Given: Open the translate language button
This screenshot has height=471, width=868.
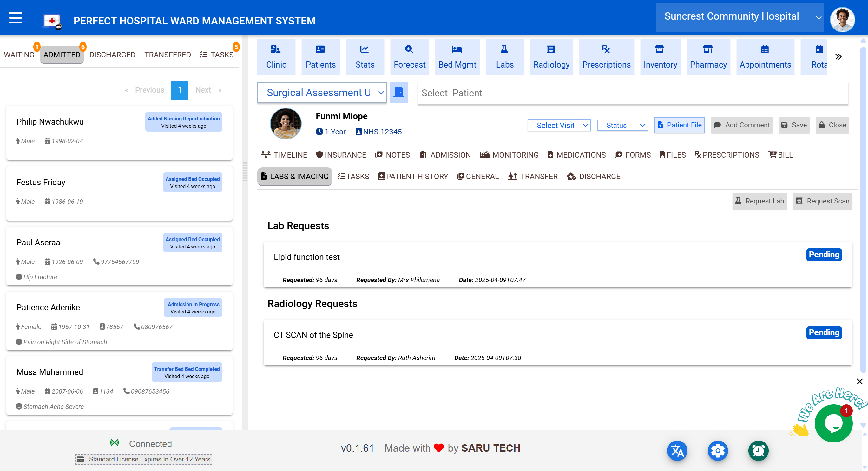Looking at the screenshot, I should pyautogui.click(x=677, y=450).
